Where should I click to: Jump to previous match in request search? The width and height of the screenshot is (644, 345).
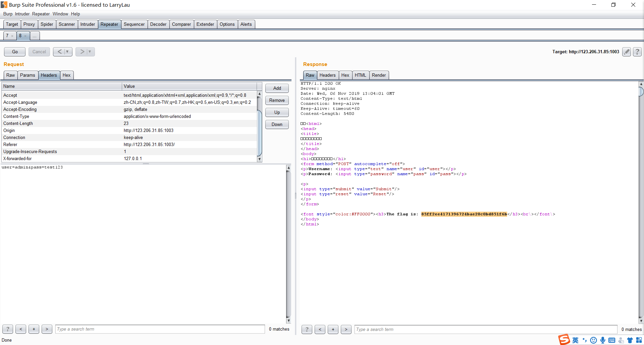coord(21,329)
